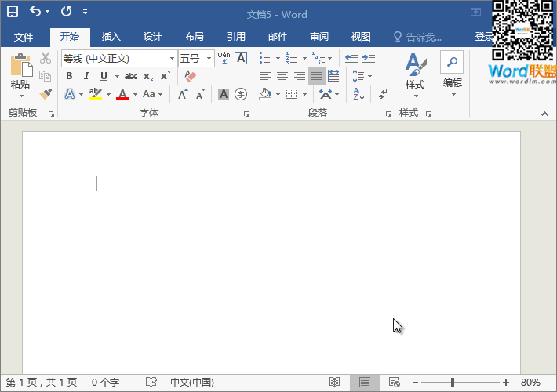Toggle character shading A icon
This screenshot has width=557, height=392.
(x=224, y=94)
